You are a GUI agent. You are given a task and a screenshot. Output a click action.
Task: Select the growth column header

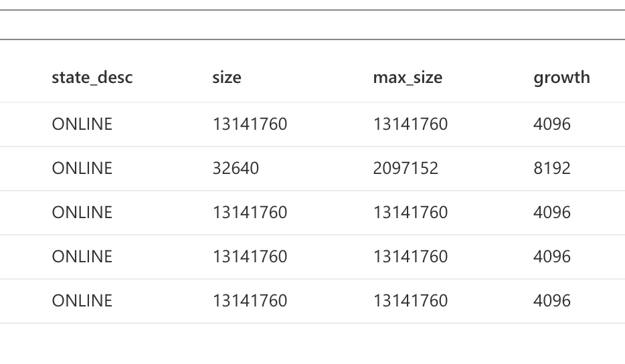(x=561, y=78)
